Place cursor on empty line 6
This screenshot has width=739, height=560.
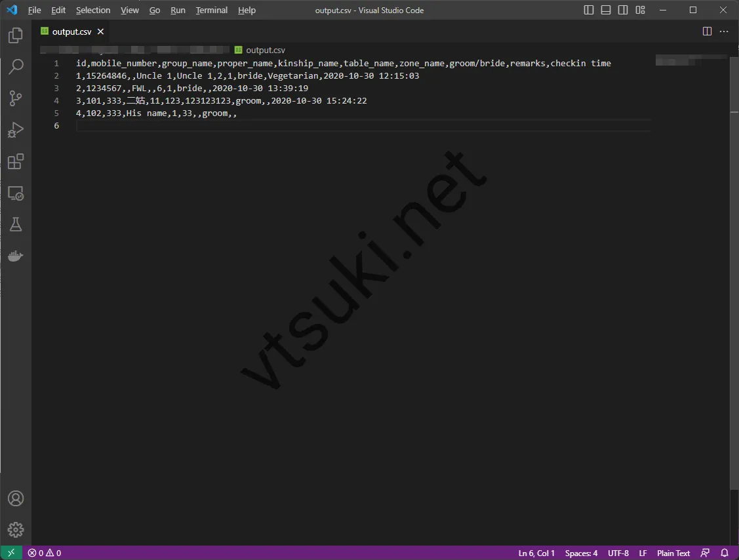363,125
